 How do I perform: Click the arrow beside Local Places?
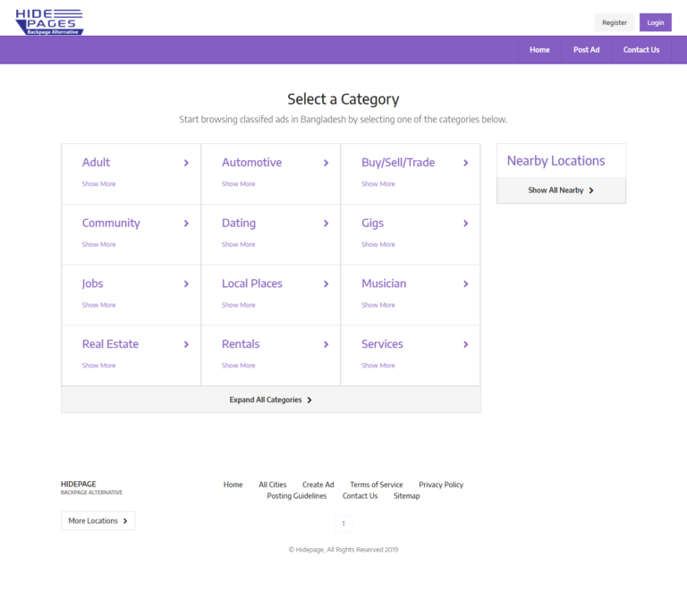point(327,284)
